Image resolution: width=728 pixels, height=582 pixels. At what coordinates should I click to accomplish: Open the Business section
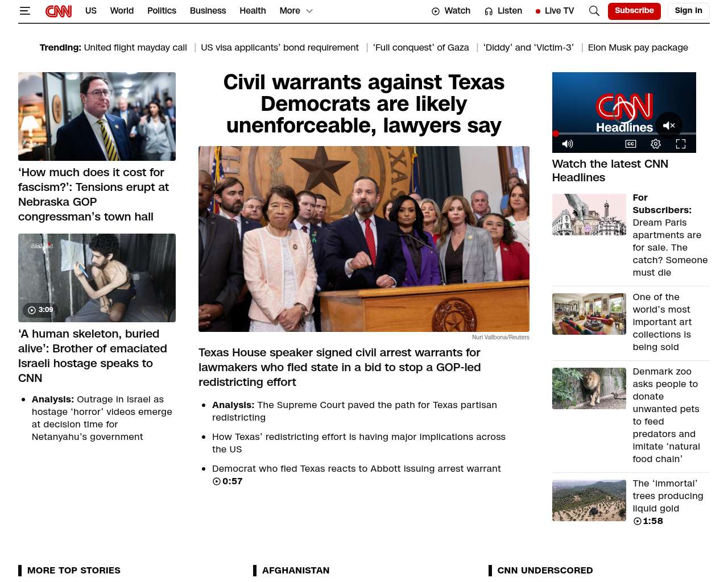(208, 11)
